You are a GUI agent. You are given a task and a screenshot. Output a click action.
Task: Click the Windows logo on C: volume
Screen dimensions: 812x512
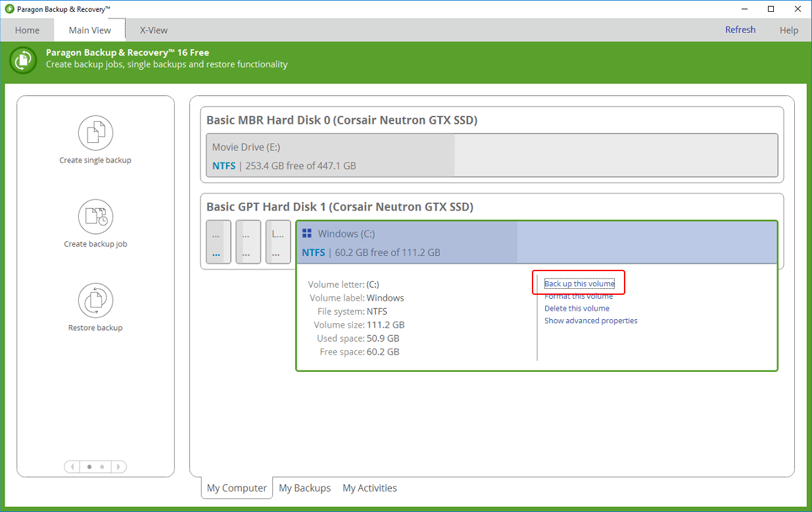click(x=307, y=234)
